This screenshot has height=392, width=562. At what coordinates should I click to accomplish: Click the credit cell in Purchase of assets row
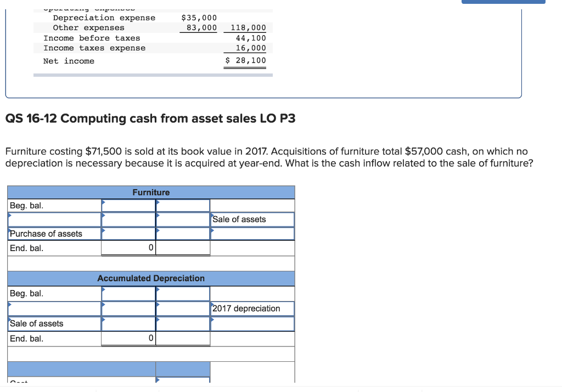[183, 234]
